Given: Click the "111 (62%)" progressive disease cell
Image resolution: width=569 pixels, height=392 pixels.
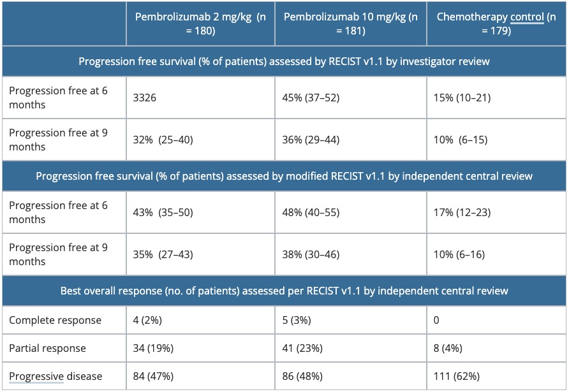Looking at the screenshot, I should pyautogui.click(x=454, y=377).
